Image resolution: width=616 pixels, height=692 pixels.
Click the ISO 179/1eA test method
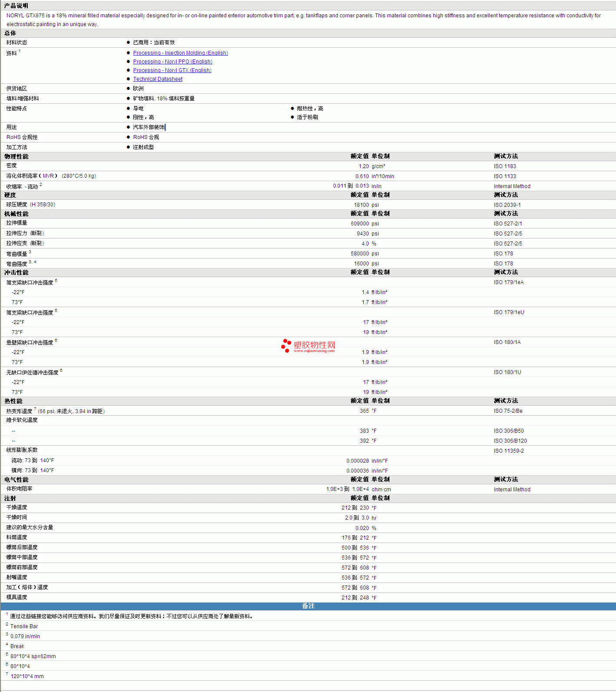point(509,282)
